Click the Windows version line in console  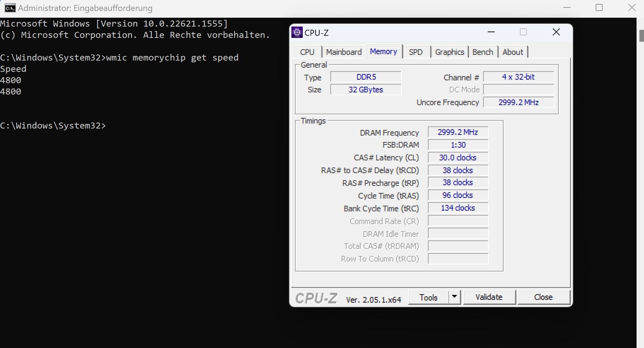pyautogui.click(x=114, y=24)
